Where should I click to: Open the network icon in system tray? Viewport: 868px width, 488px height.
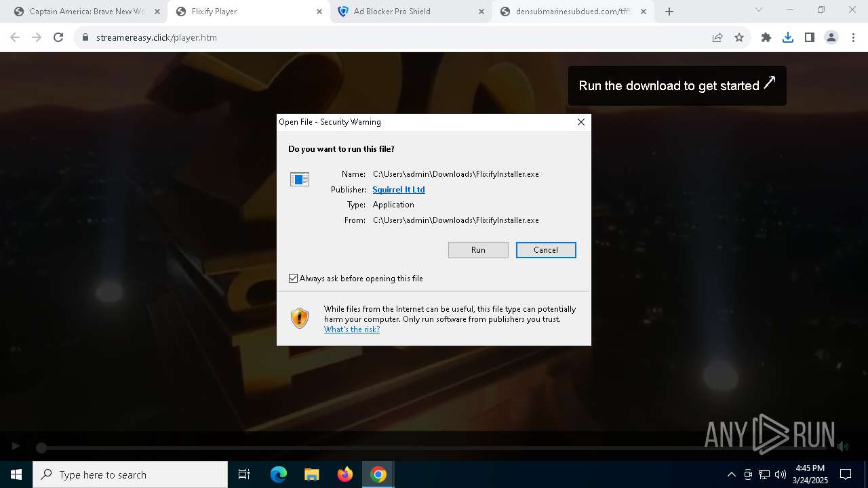click(764, 474)
